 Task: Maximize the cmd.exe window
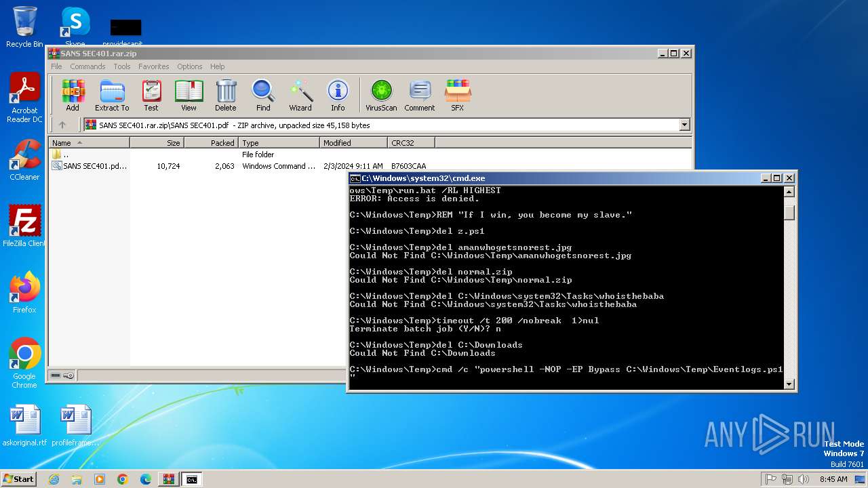click(x=776, y=178)
